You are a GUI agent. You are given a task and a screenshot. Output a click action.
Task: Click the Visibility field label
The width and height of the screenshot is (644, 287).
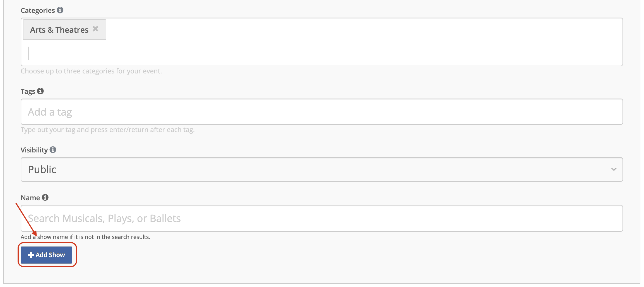(x=34, y=150)
